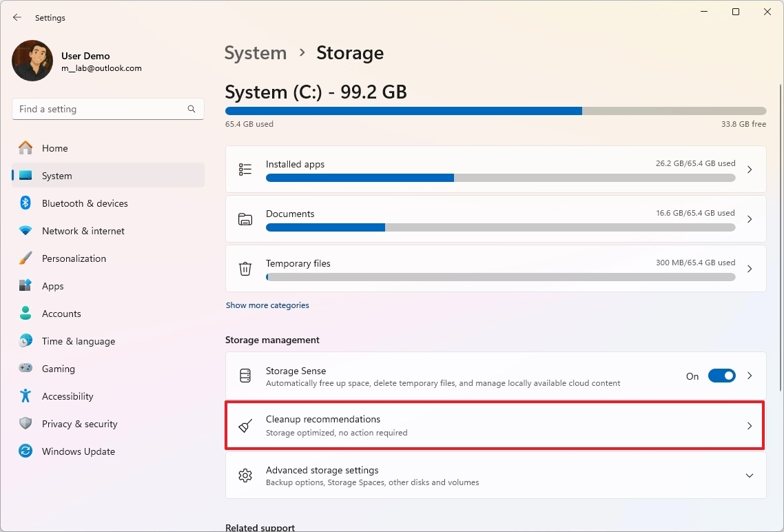Open Privacy & security shield icon
The image size is (784, 532).
point(25,424)
